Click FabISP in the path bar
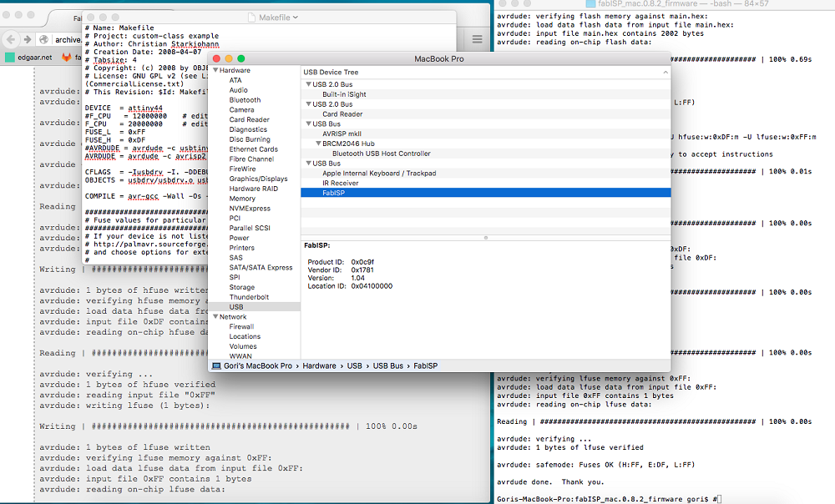The height and width of the screenshot is (504, 835). tap(426, 365)
